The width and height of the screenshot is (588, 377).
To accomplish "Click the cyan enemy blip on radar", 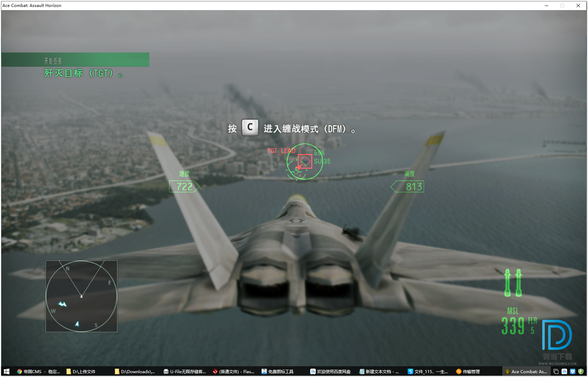I will (62, 304).
